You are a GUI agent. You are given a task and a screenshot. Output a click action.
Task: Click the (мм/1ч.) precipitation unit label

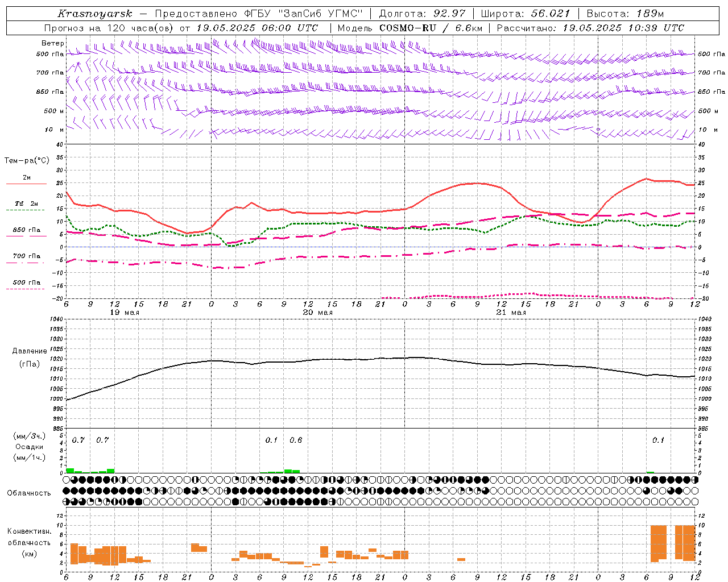29,458
